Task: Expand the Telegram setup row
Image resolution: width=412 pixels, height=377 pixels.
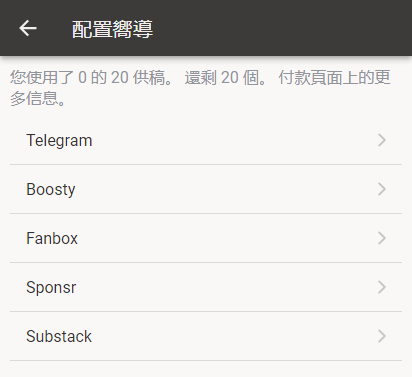Action: [x=206, y=140]
